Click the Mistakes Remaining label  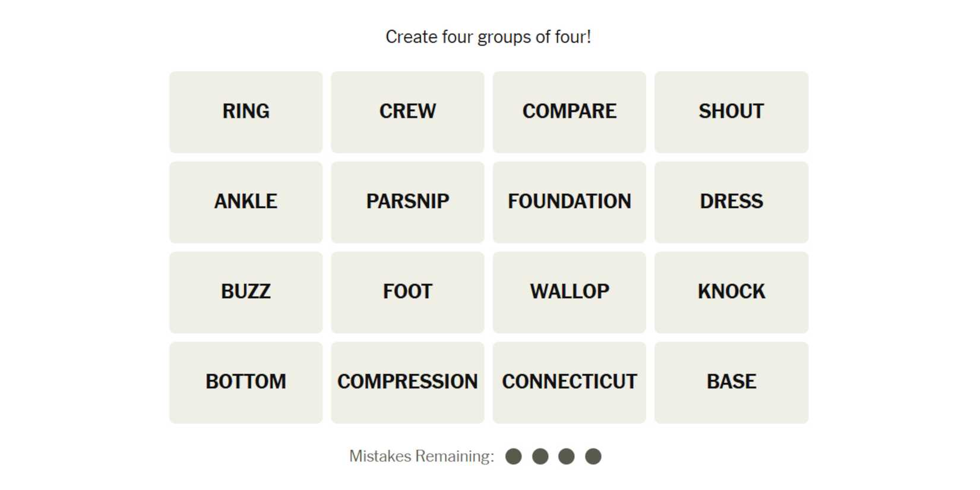[422, 456]
